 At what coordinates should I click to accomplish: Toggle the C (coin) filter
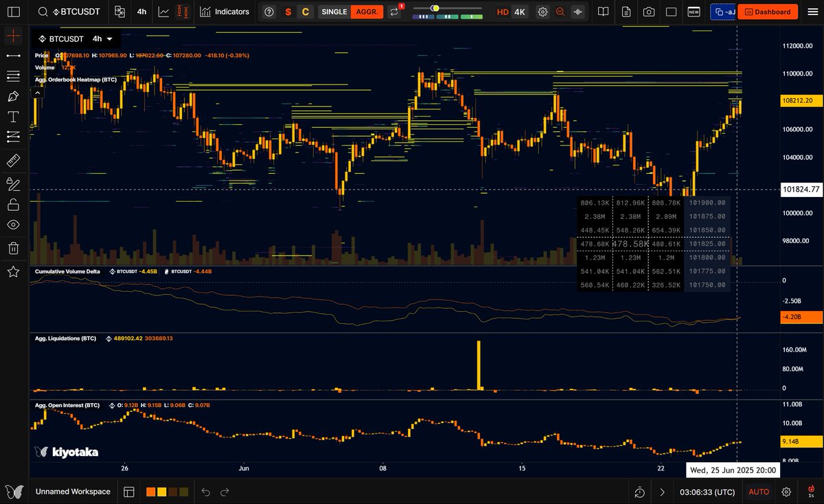coord(306,12)
